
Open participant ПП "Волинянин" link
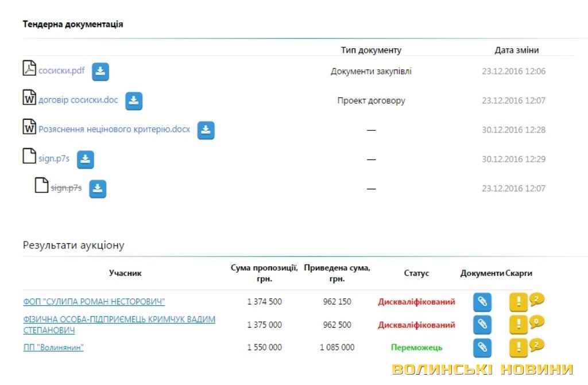pyautogui.click(x=53, y=348)
